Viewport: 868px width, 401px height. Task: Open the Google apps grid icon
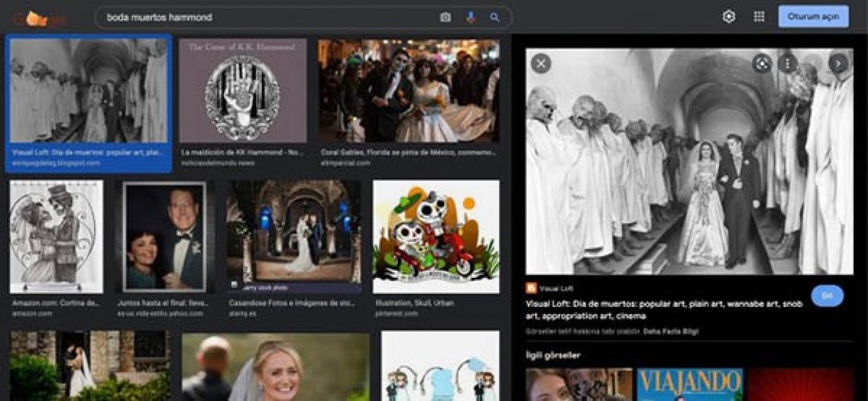click(759, 17)
